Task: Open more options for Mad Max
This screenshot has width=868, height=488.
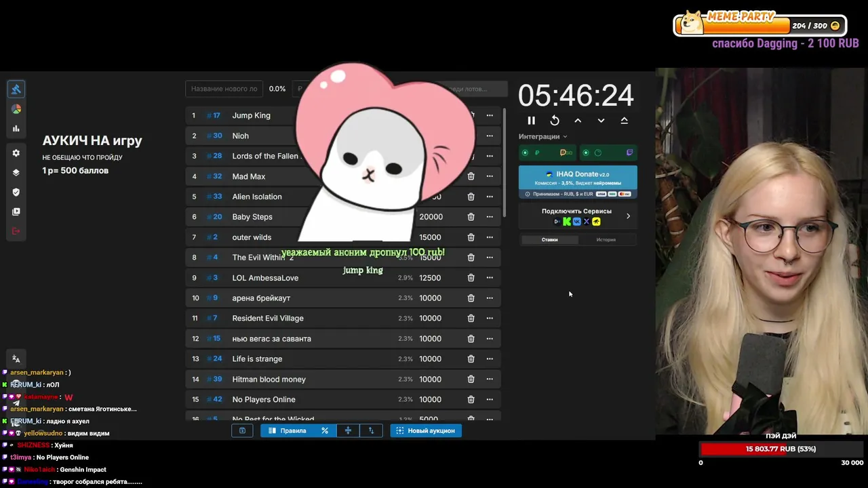Action: [490, 176]
